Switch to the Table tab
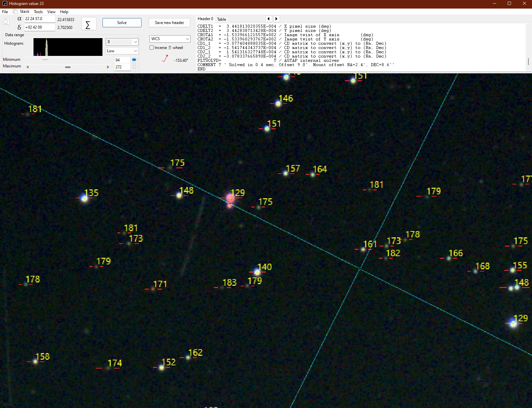532x408 pixels. pos(222,19)
